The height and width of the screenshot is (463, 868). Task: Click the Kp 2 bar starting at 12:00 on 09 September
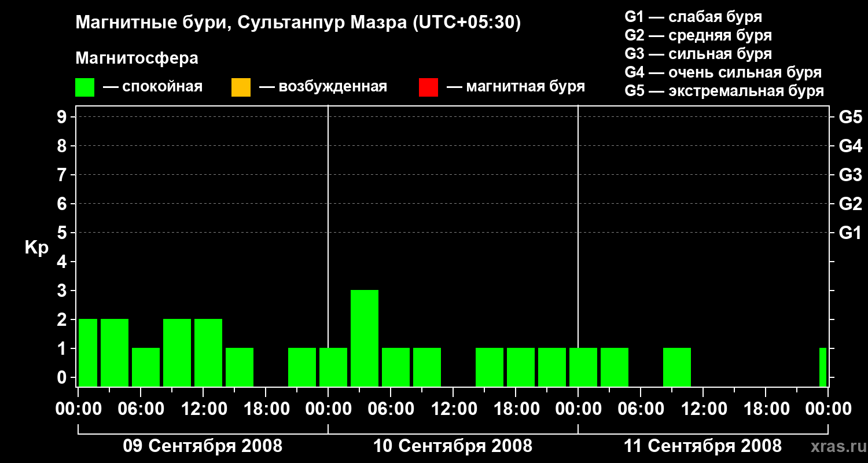tap(208, 352)
